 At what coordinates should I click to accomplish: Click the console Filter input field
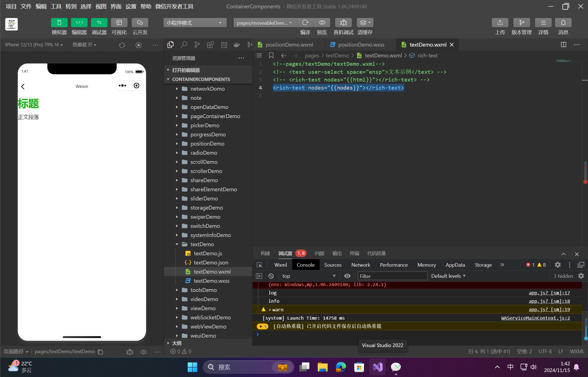(x=392, y=276)
